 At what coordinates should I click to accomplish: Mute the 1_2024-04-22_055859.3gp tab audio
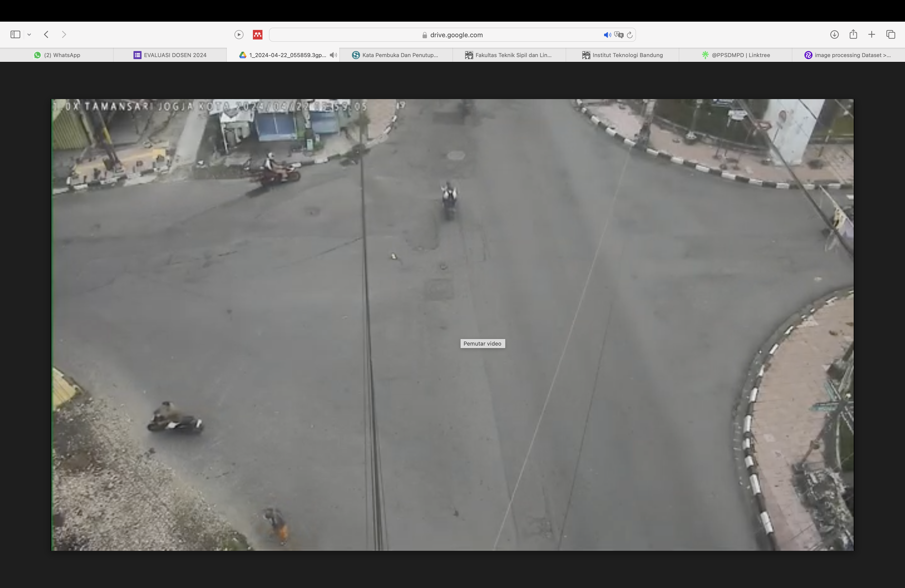tap(334, 55)
